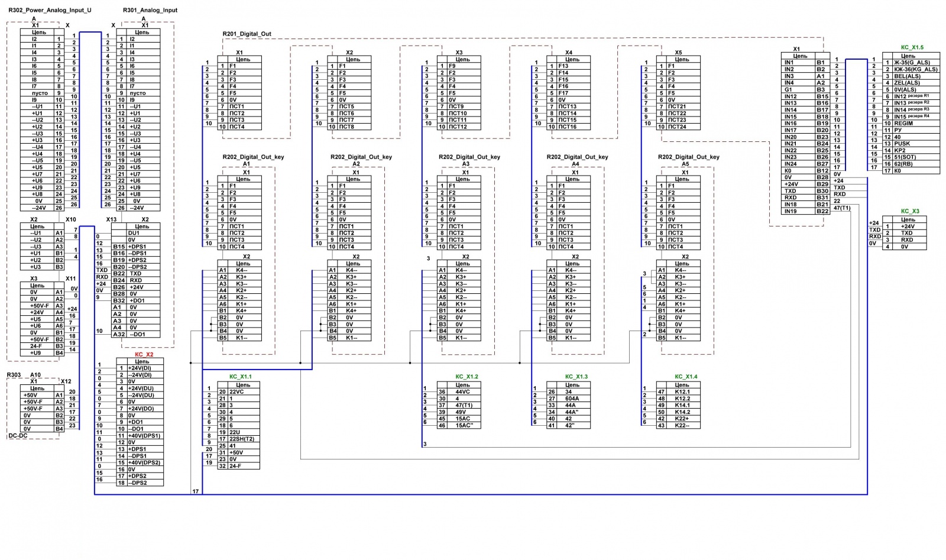Select the 22SH(T2) cell in KC_X1.1
The height and width of the screenshot is (560, 946).
point(243,439)
